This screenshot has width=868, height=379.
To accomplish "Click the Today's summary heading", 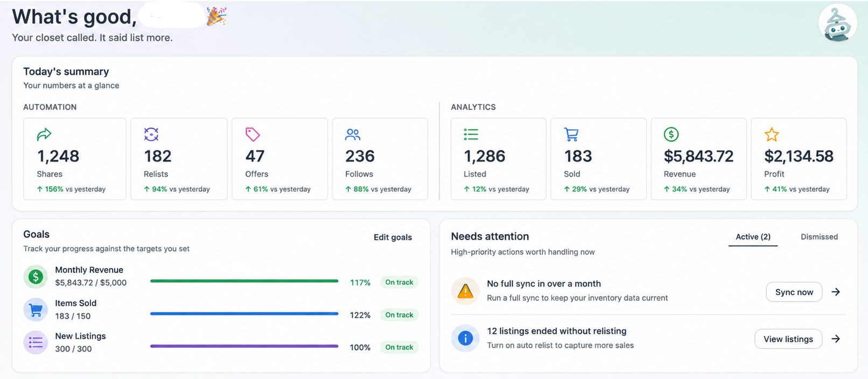I will [66, 72].
